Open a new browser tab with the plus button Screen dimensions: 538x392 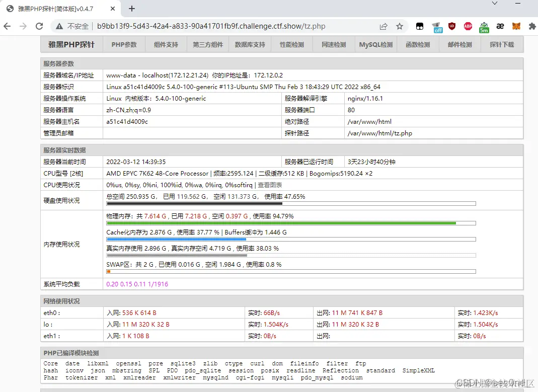pyautogui.click(x=132, y=9)
